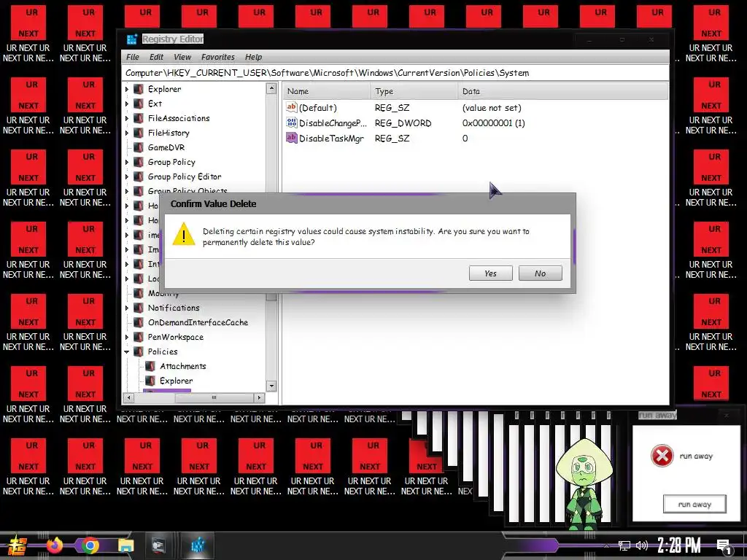Expand the FileHistory key
Viewport: 747px width, 560px height.
pos(127,133)
